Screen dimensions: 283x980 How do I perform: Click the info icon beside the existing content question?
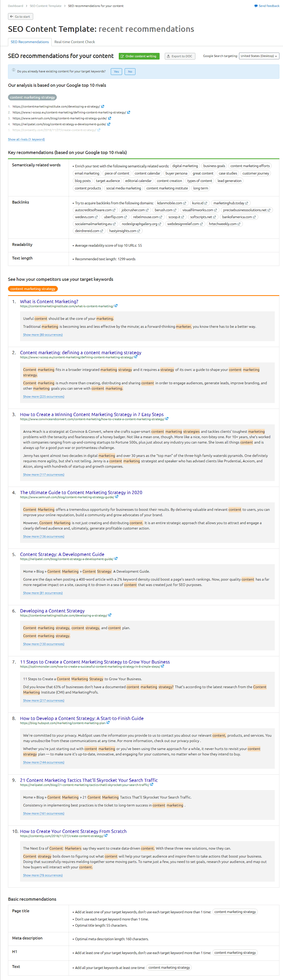[x=13, y=70]
